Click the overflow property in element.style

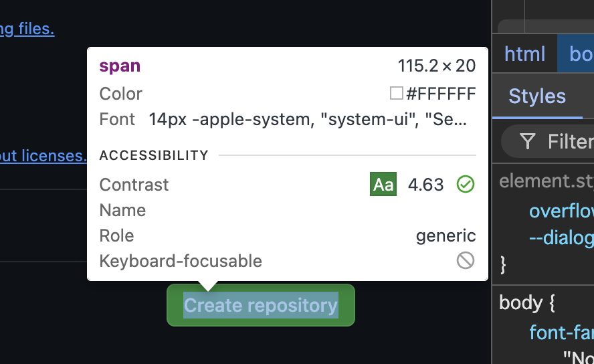point(561,211)
